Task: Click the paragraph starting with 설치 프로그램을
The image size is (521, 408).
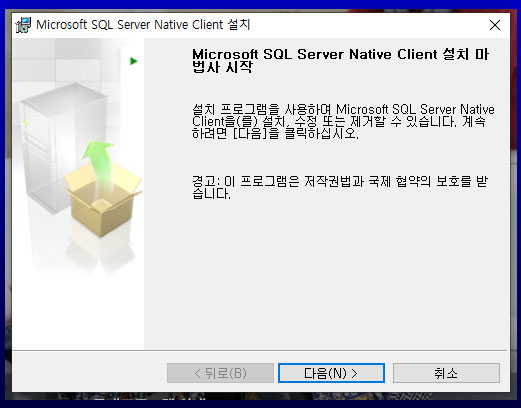Action: 343,121
